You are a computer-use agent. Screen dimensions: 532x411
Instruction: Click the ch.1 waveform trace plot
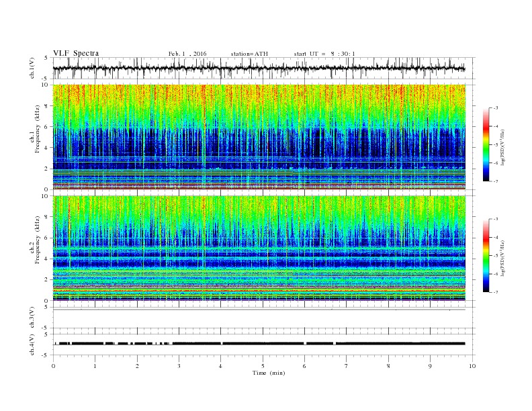(259, 68)
